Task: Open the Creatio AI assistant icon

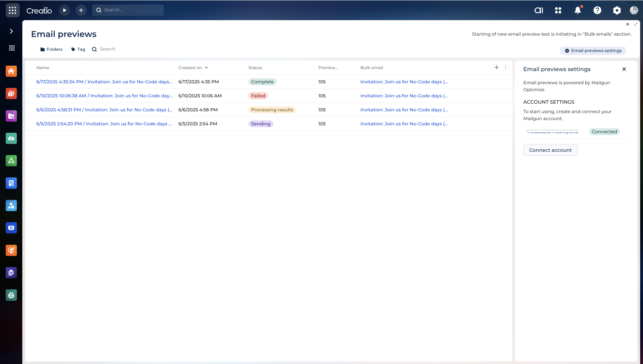Action: (539, 10)
